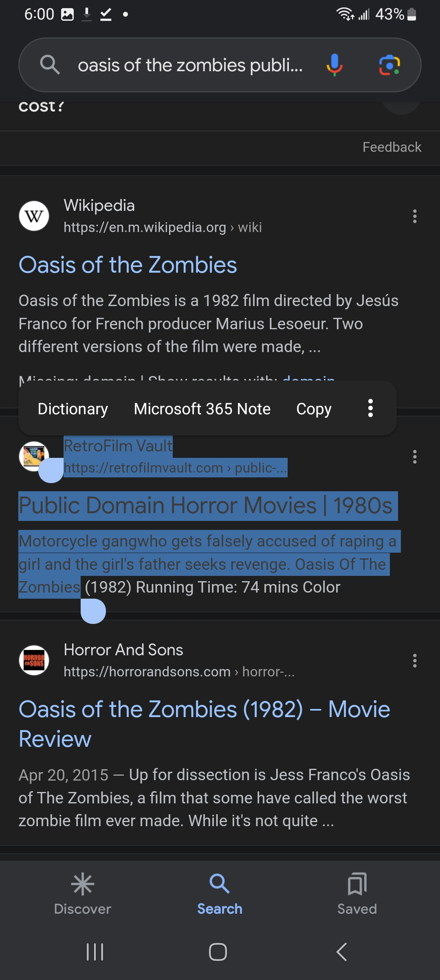Tap the magnifying glass icon in search bar
Screen dimensions: 440x980
[50, 65]
